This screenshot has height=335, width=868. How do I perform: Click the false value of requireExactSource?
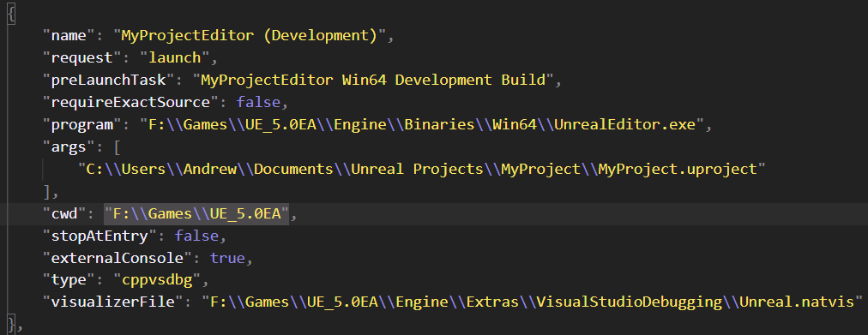258,102
